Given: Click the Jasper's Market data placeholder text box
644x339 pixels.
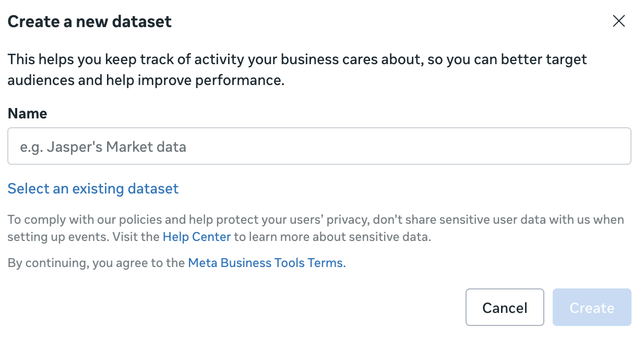Looking at the screenshot, I should click(x=319, y=147).
